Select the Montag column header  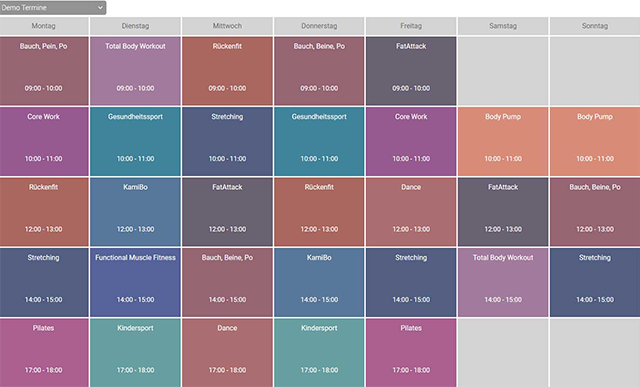coord(44,26)
